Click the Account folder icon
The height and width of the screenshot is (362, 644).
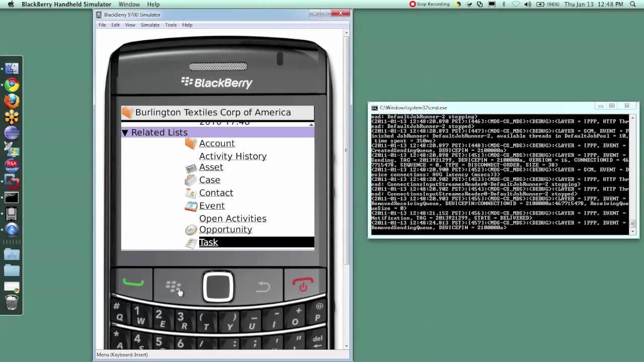point(191,144)
